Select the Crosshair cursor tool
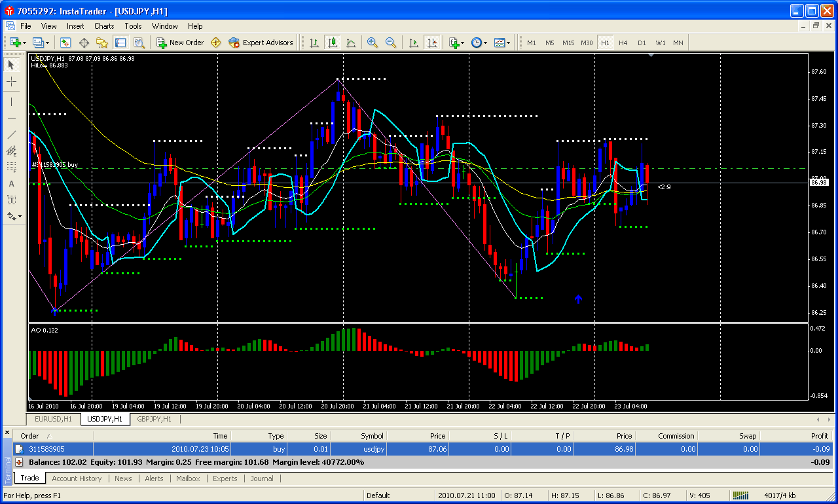Viewport: 838px width, 504px height. (x=11, y=82)
